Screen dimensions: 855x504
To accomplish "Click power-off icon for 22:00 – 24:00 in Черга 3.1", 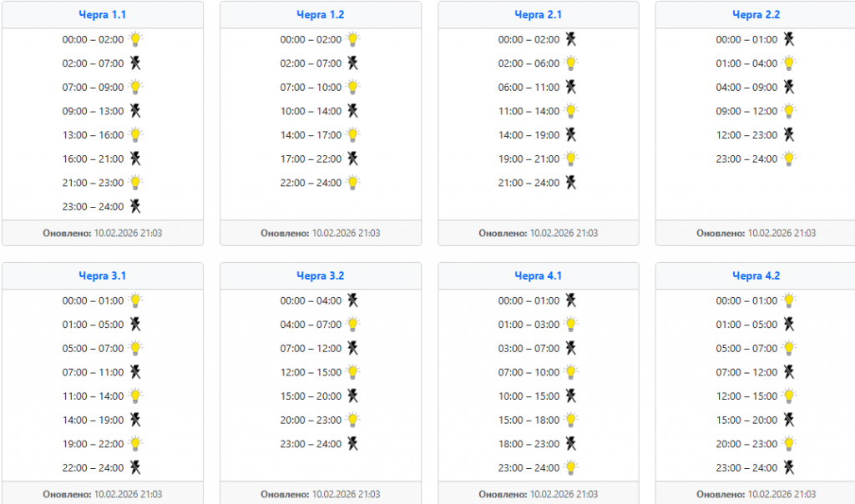I will [x=135, y=467].
